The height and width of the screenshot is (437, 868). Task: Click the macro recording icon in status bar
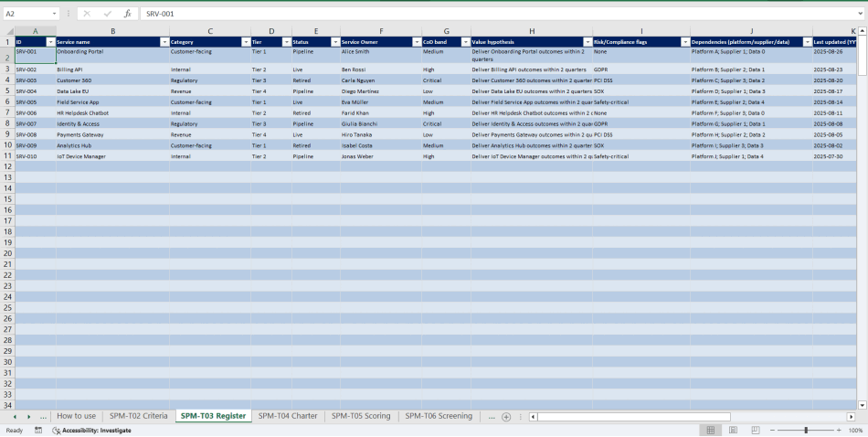pos(38,430)
